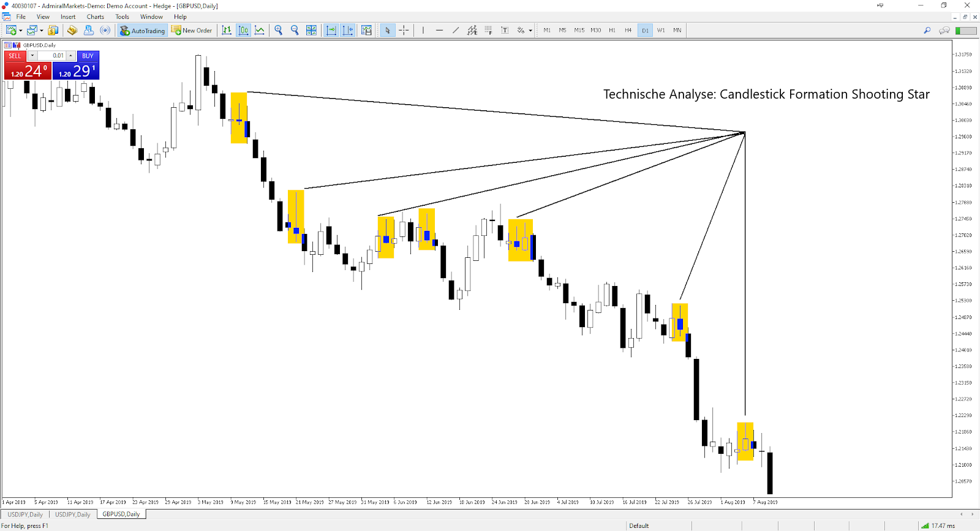
Task: Click the 17.47 ms connection status
Action: coord(943,525)
